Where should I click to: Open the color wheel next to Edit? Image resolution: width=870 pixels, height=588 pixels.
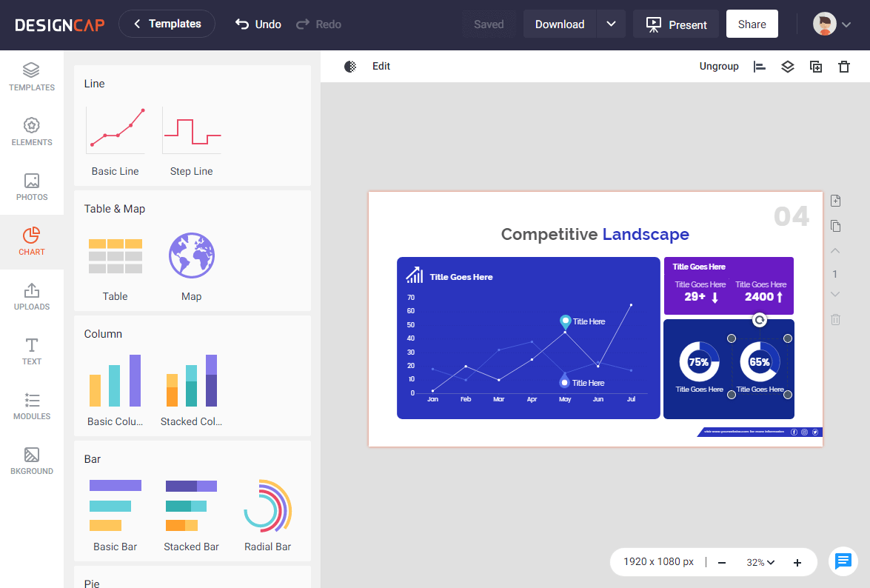349,66
